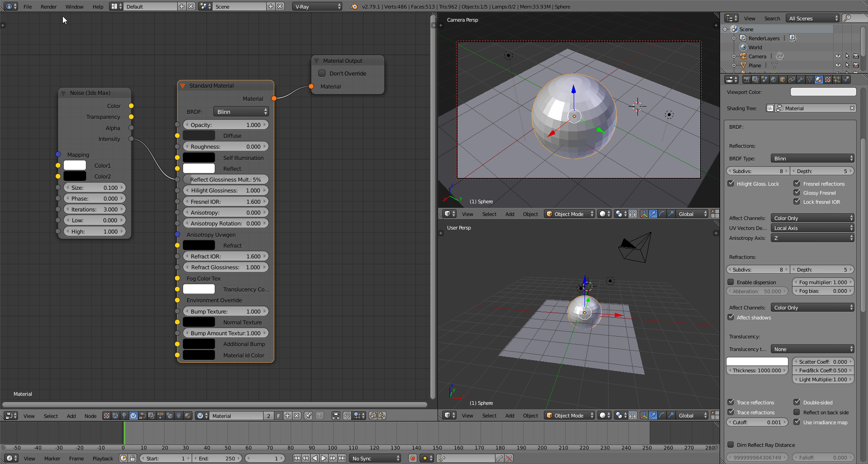
Task: Click the Reflect white color swatch
Action: pos(199,169)
